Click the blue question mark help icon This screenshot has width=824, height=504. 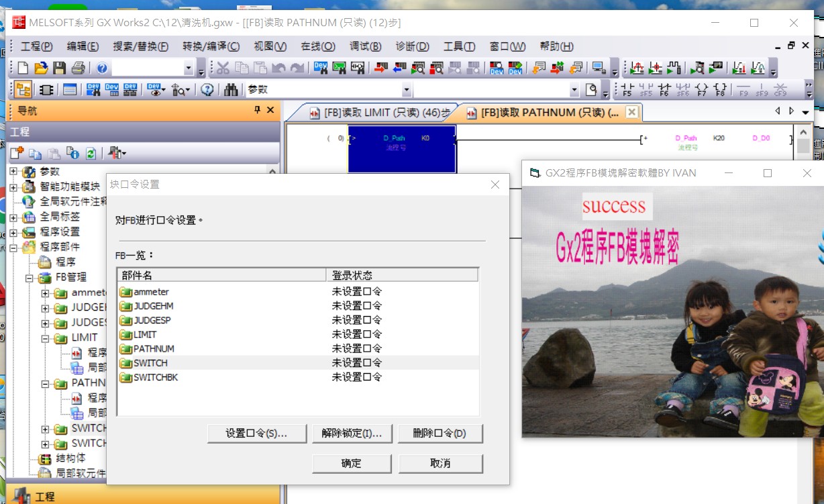click(102, 68)
